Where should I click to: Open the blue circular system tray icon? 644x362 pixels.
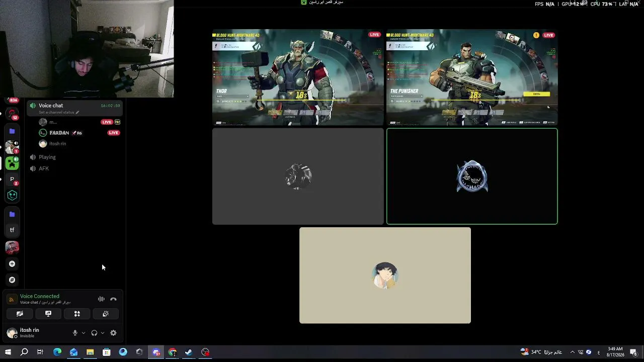click(x=589, y=352)
